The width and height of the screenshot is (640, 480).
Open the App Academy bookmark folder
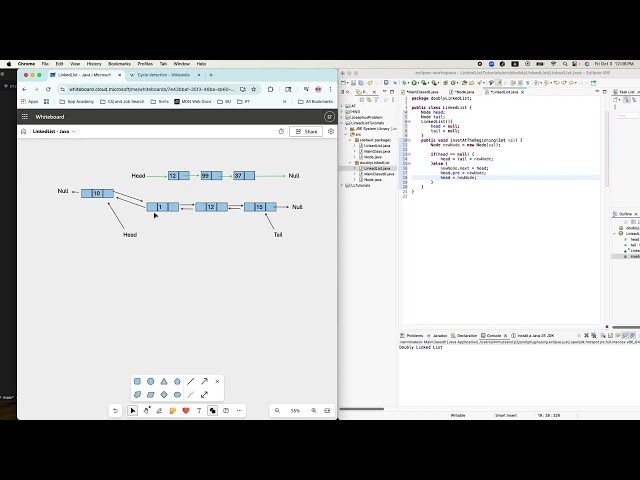(77, 101)
